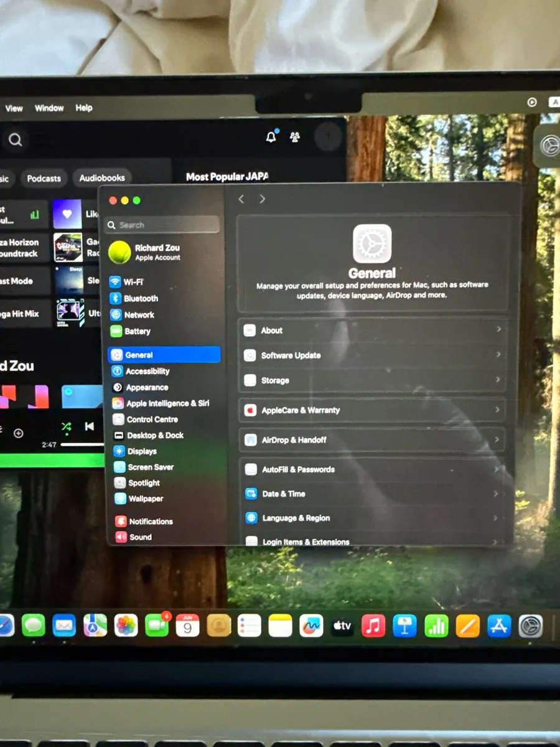The image size is (560, 747).
Task: Expand the Software Update row chevron
Action: pos(498,354)
